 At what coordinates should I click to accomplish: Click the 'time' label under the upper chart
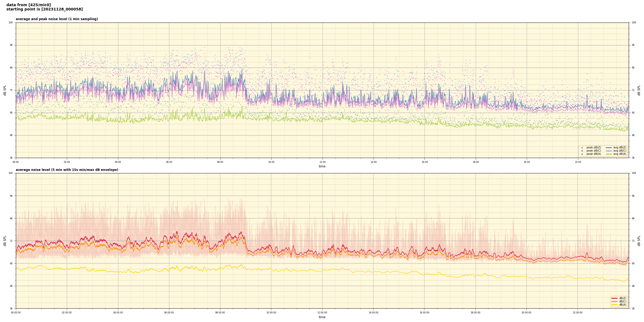tap(322, 166)
